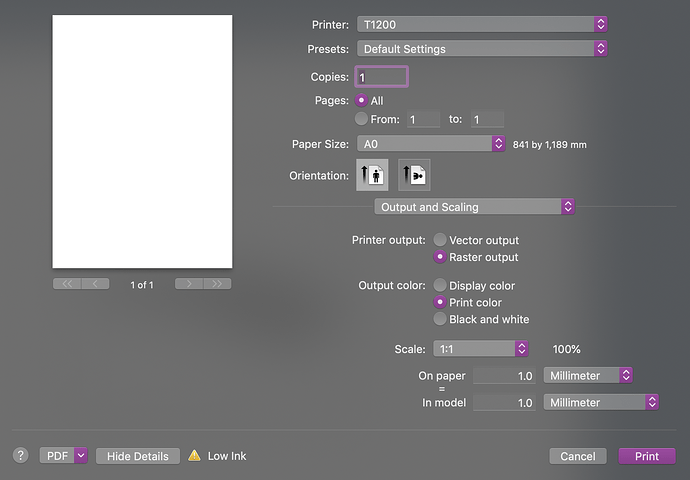Open the PDF menu arrow
This screenshot has width=690, height=480.
tap(81, 456)
